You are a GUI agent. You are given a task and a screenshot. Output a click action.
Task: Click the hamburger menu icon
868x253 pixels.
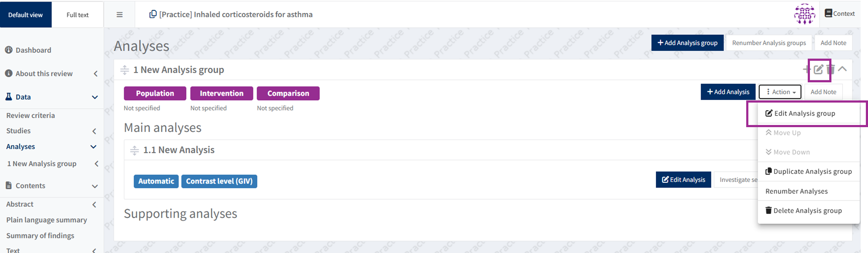pos(120,15)
